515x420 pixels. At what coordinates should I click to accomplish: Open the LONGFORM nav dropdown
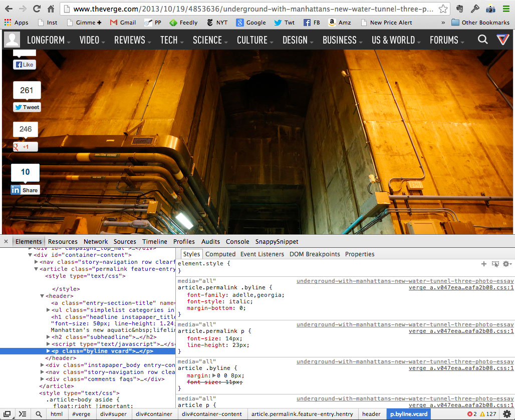(49, 40)
